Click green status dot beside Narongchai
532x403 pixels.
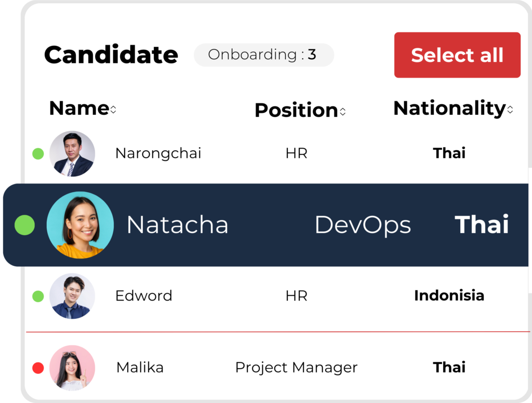tap(38, 154)
